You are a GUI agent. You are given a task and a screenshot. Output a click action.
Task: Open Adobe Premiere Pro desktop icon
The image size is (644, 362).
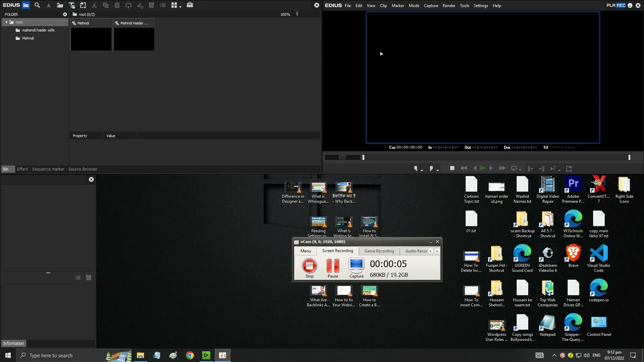tap(573, 190)
